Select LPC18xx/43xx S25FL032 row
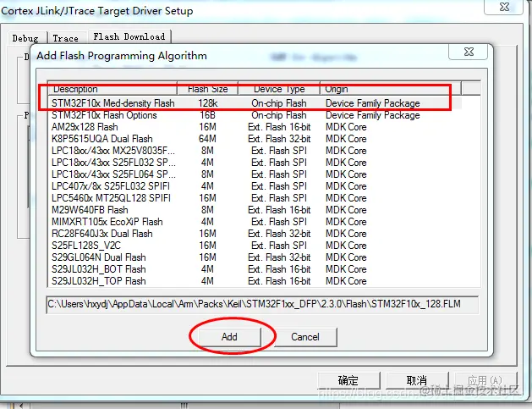Screen dimensions: 532x409 pos(255,163)
